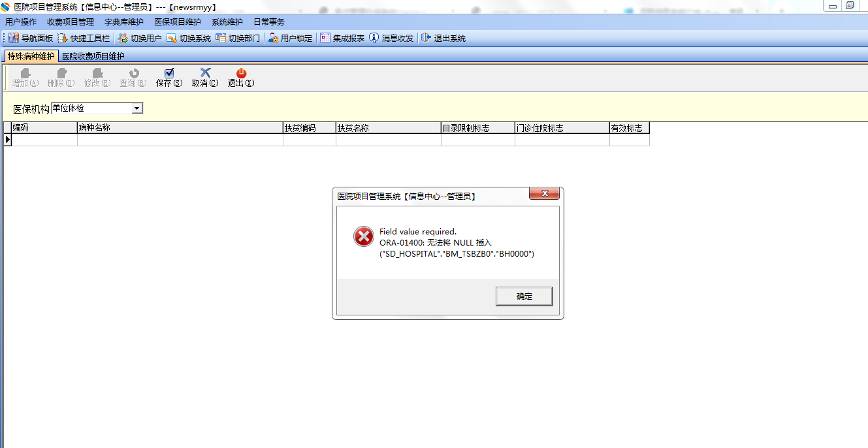Select the empty 病种名称 cell
868x448 pixels.
pyautogui.click(x=180, y=140)
